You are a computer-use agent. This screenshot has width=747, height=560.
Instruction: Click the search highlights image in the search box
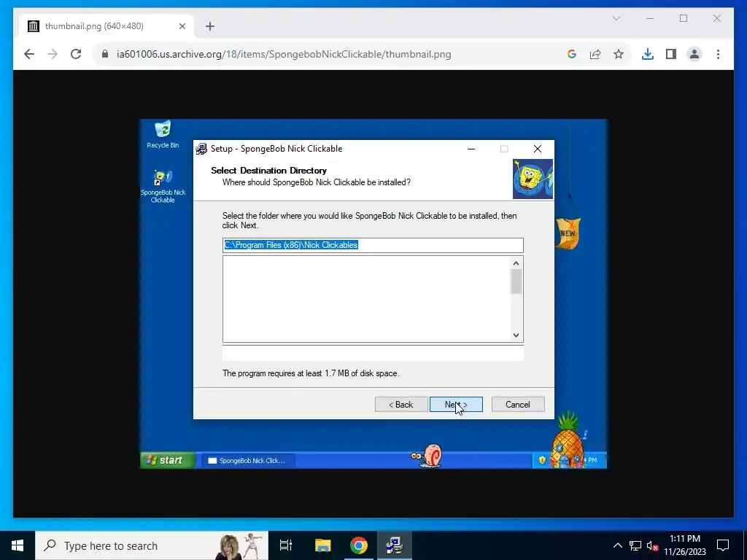click(241, 545)
